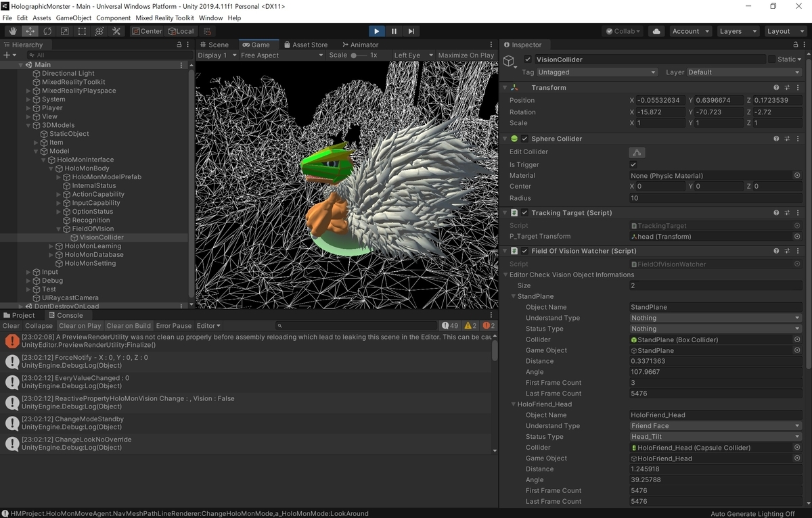This screenshot has height=518, width=812.
Task: Open Transform component preset settings icon
Action: [x=788, y=88]
